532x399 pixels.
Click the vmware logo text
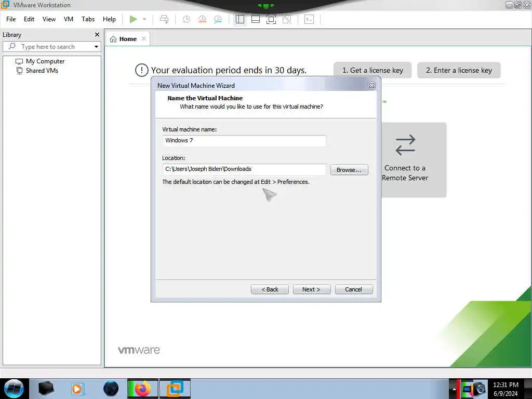click(139, 350)
